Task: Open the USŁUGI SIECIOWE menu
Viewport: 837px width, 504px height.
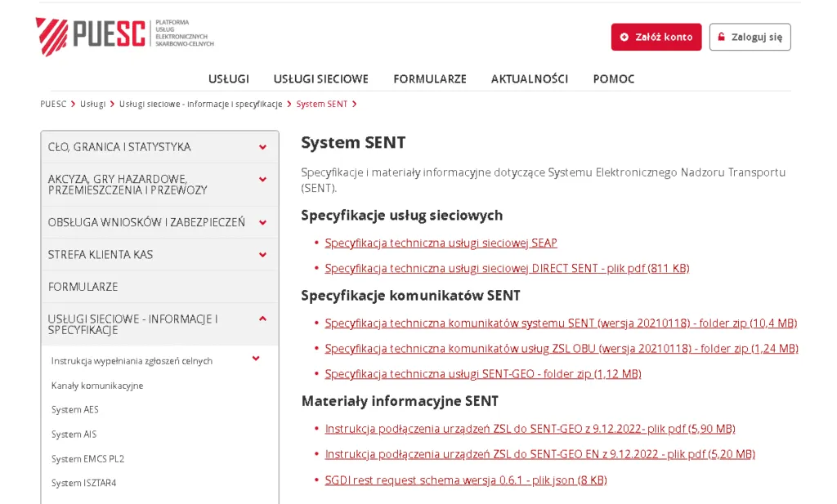Action: pos(320,79)
